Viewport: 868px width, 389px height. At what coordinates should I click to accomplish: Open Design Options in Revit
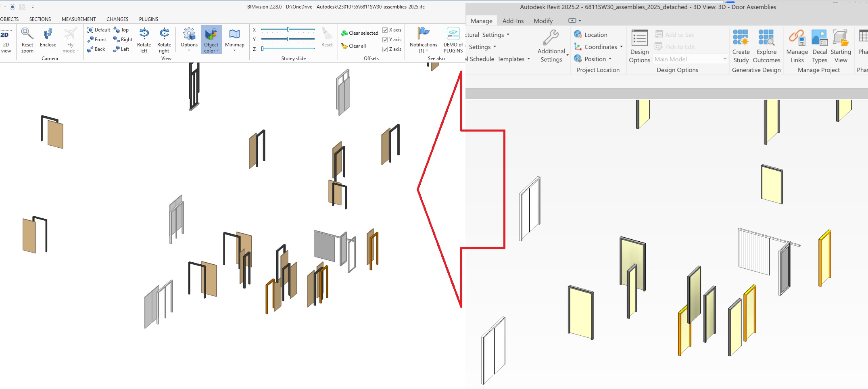[639, 46]
